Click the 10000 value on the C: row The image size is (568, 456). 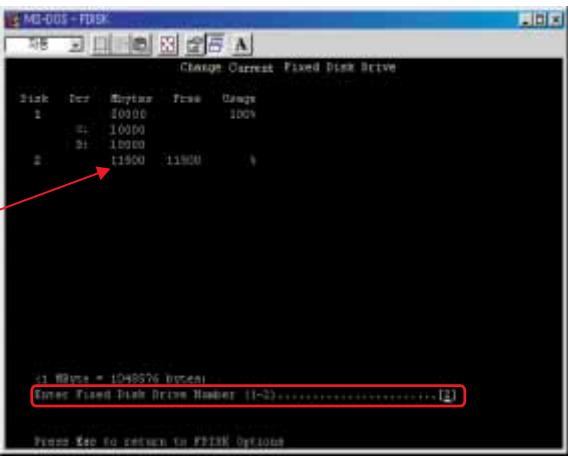pos(127,130)
